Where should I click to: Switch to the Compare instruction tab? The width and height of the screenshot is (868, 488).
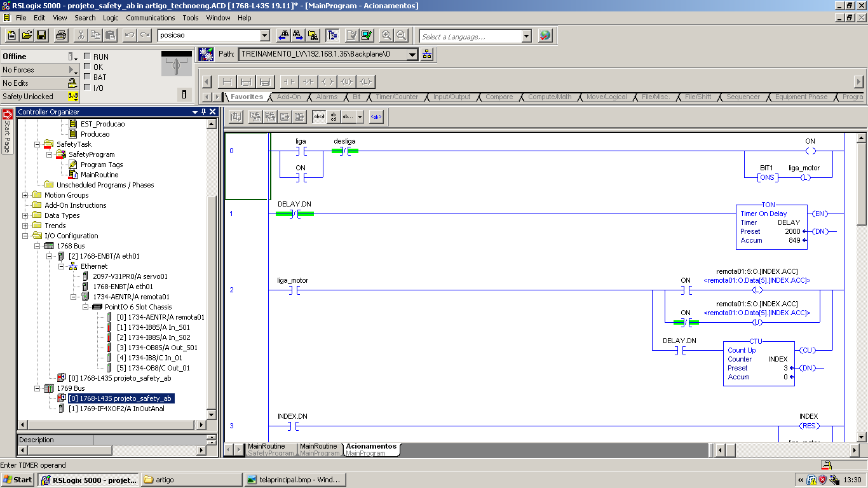click(499, 97)
